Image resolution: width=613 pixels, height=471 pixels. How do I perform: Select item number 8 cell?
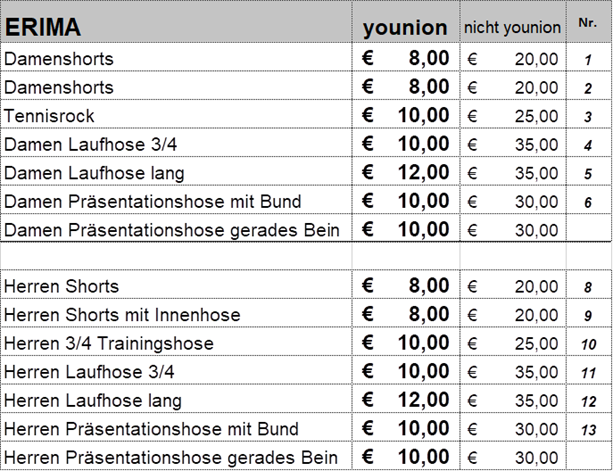point(588,285)
